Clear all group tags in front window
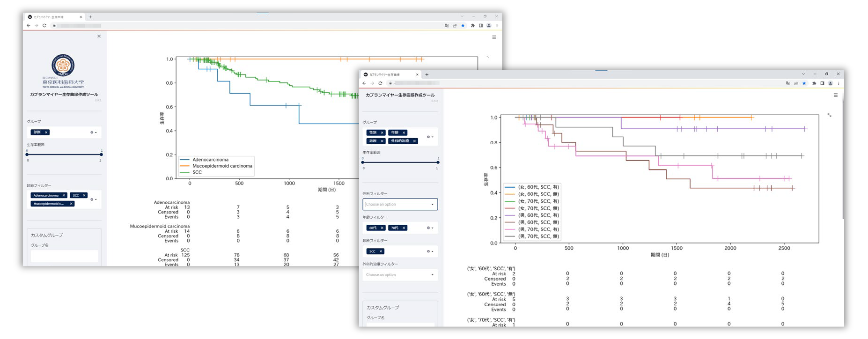Image resolution: width=868 pixels, height=339 pixels. pyautogui.click(x=428, y=137)
